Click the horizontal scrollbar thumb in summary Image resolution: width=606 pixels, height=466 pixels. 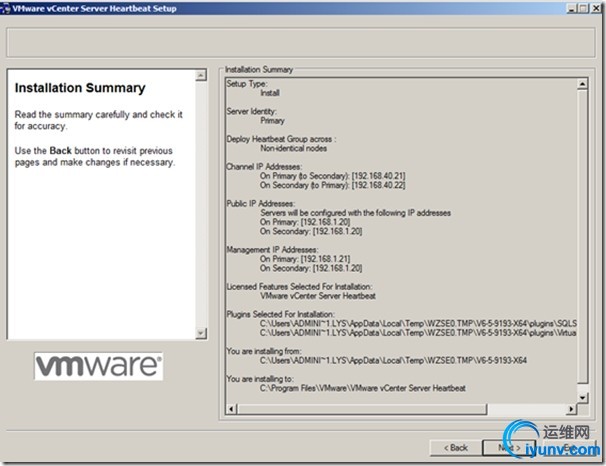[x=362, y=409]
